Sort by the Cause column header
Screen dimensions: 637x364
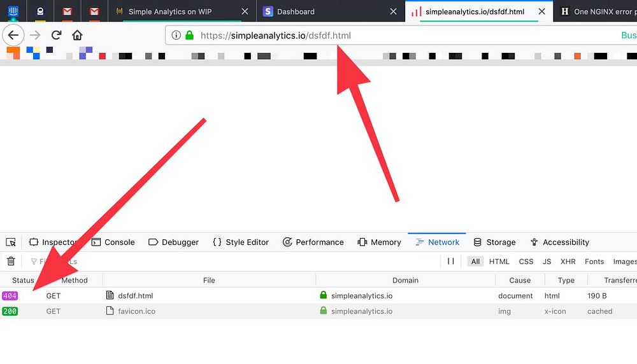click(x=520, y=280)
